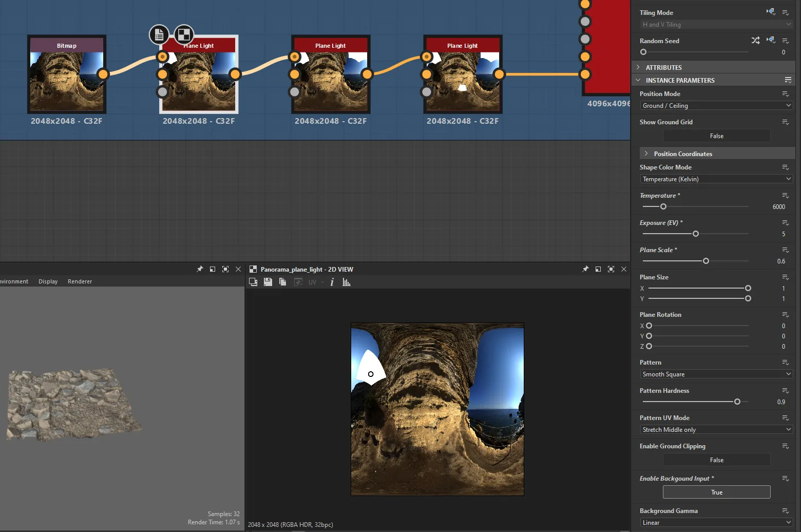The image size is (801, 532).
Task: Open the histogram in the 2D View toolbar
Action: tap(347, 282)
